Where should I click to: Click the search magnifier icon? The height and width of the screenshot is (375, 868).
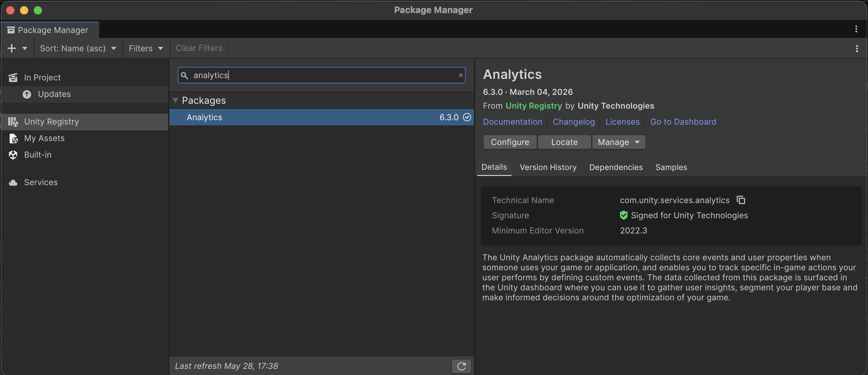[x=185, y=75]
